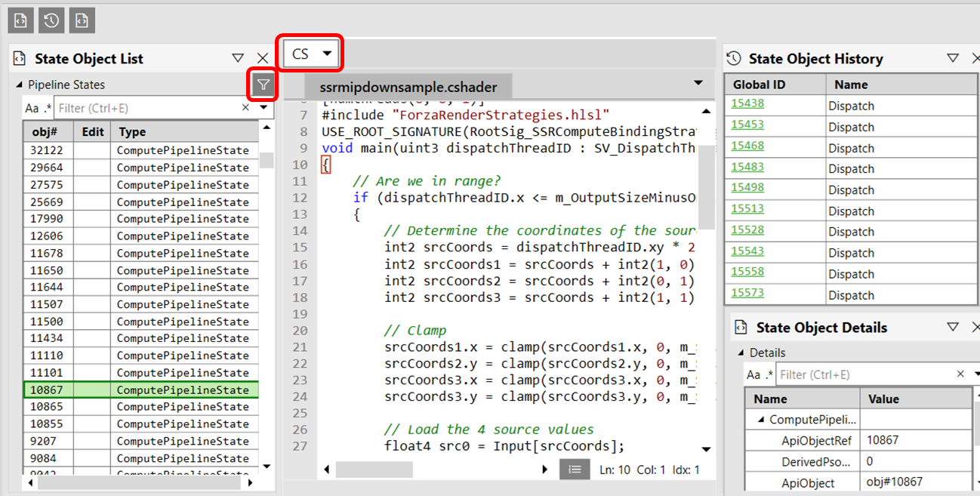Open Global ID 15573 link
The width and height of the screenshot is (980, 496).
click(747, 293)
